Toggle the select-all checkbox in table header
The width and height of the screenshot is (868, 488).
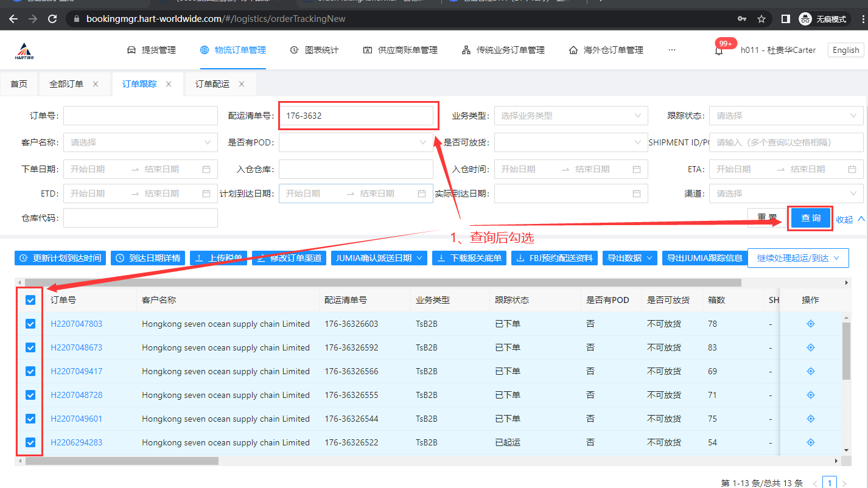click(x=30, y=300)
